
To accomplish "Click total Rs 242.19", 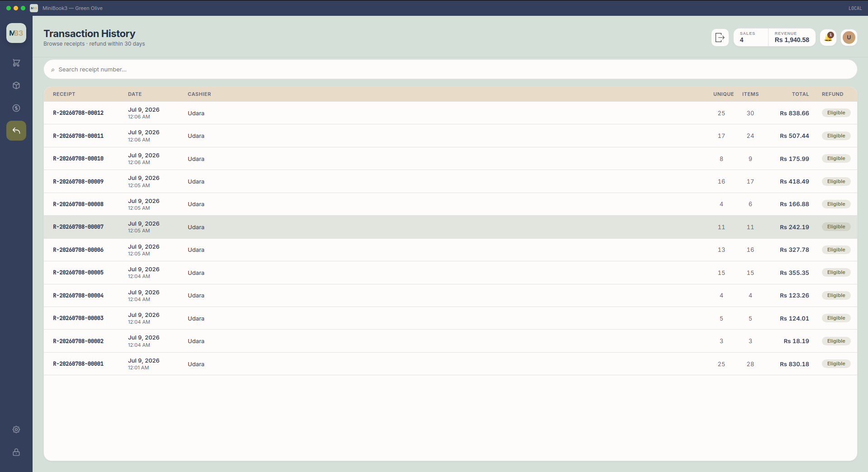I will (x=794, y=227).
